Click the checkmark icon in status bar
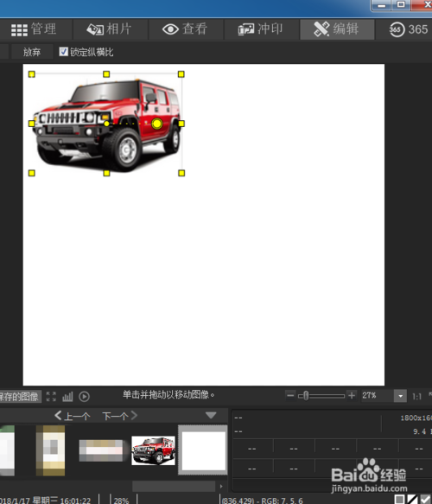The width and height of the screenshot is (432, 504). pos(425,499)
